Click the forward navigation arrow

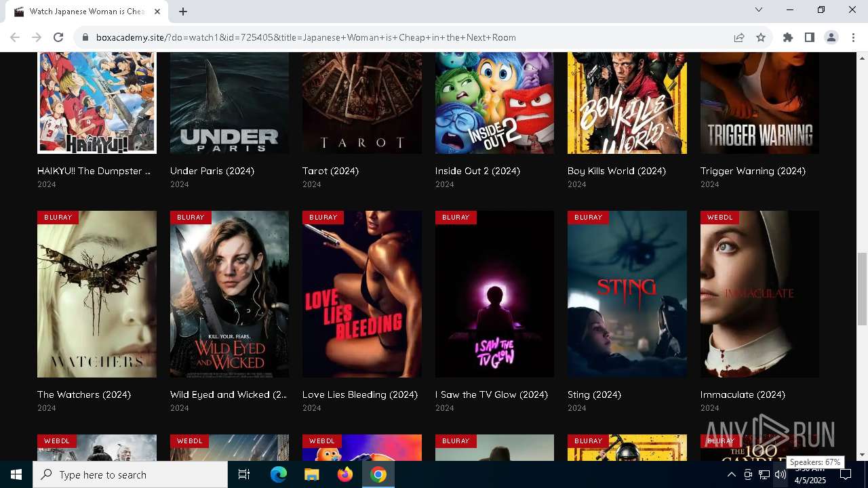[x=37, y=37]
